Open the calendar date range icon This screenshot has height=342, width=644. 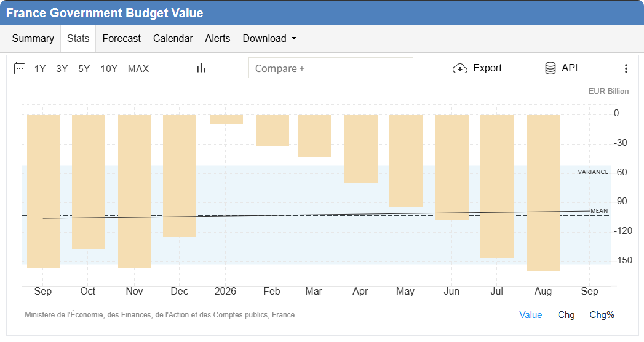20,68
